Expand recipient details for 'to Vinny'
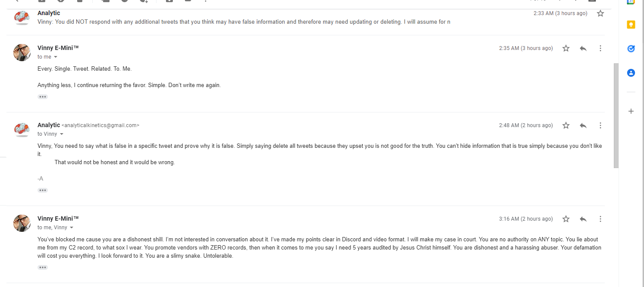The image size is (644, 287). [62, 134]
